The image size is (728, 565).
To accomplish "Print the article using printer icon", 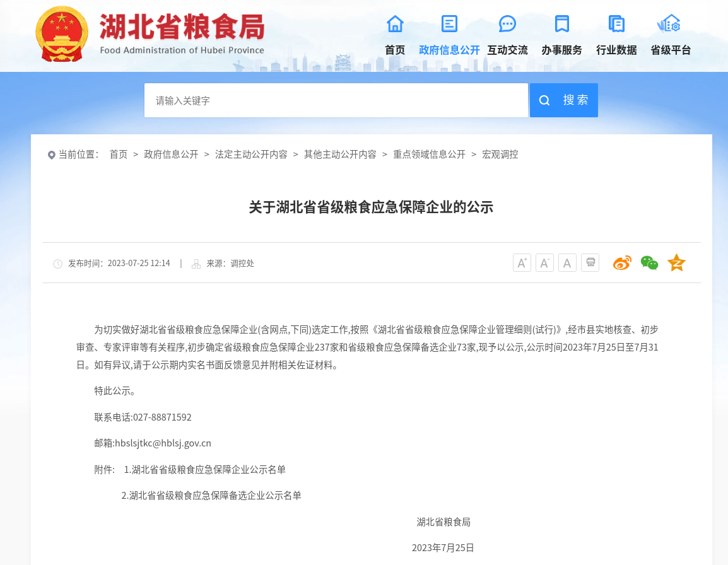I will click(590, 263).
